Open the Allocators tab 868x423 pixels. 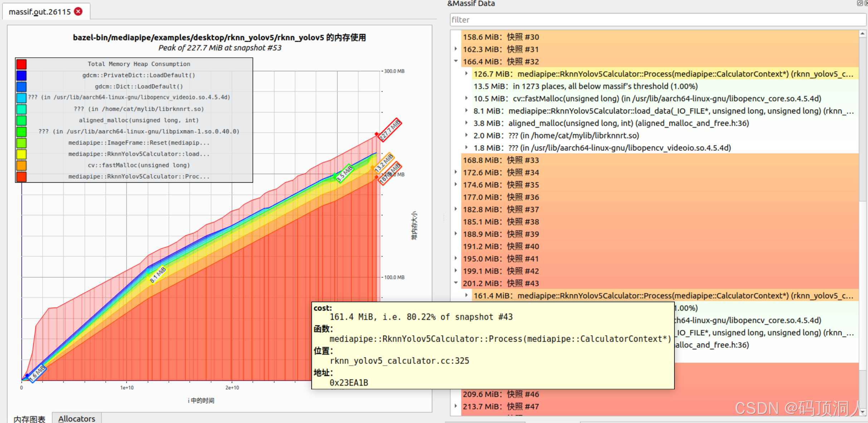(x=77, y=418)
